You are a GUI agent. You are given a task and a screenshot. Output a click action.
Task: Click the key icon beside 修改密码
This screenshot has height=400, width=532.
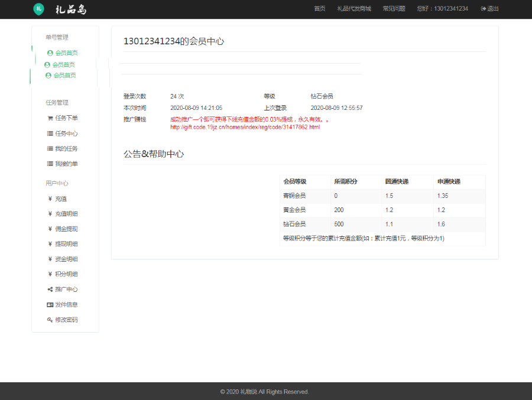click(50, 320)
